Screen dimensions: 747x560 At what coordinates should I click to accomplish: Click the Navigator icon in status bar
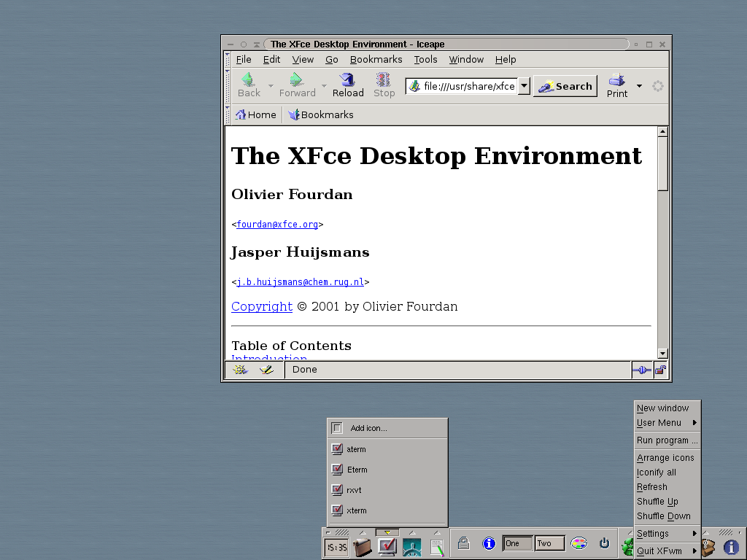(240, 370)
